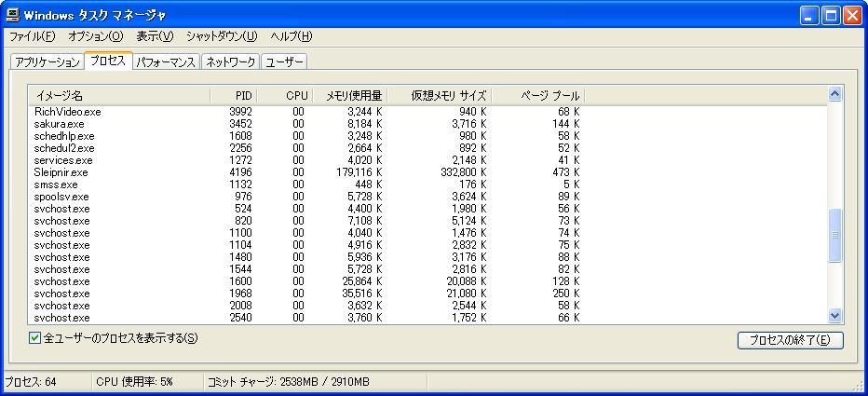Click the Task Manager title bar icon
This screenshot has width=868, height=396.
13,15
